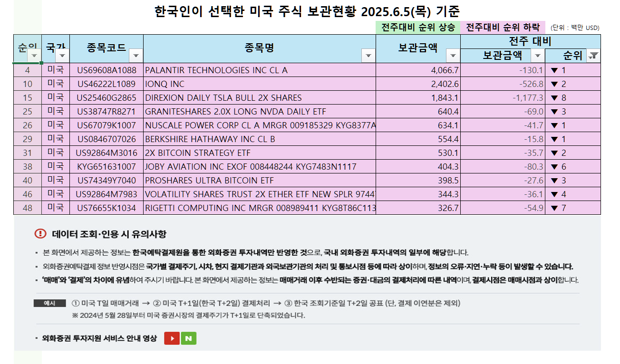The image size is (620, 364).
Task: Select cell DIREXION DAILY TSLA BULL 2X SHARES
Action: click(260, 98)
